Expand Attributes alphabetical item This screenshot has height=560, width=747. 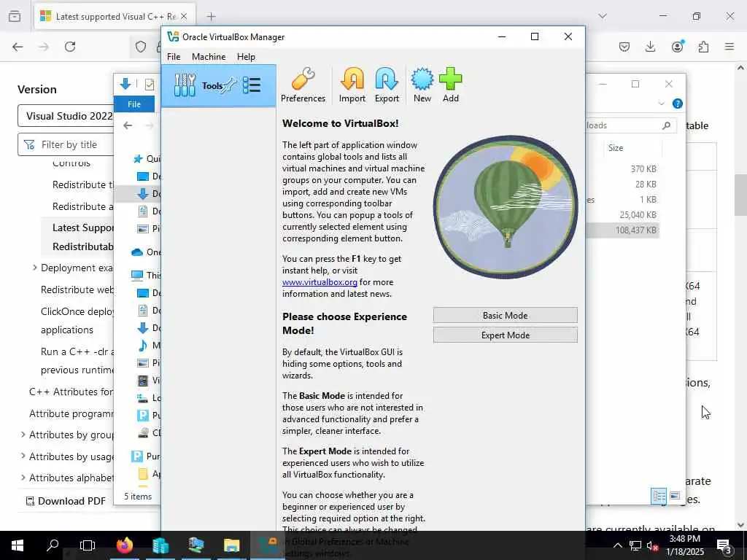pos(23,477)
